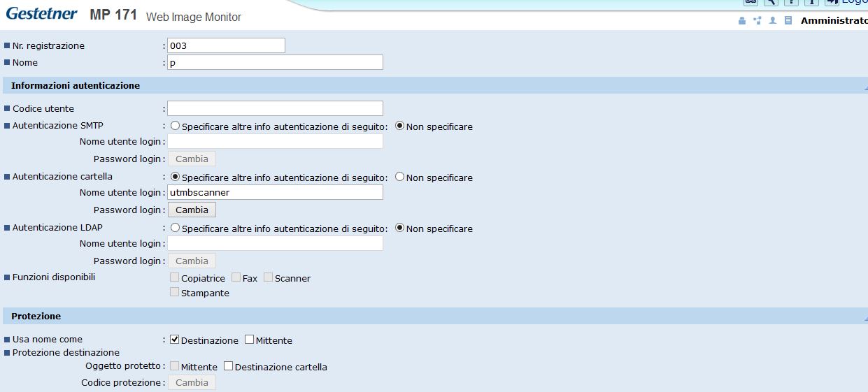Click the cartella login field 'utmbscanner'
Screen dimensions: 868x392
click(x=275, y=192)
